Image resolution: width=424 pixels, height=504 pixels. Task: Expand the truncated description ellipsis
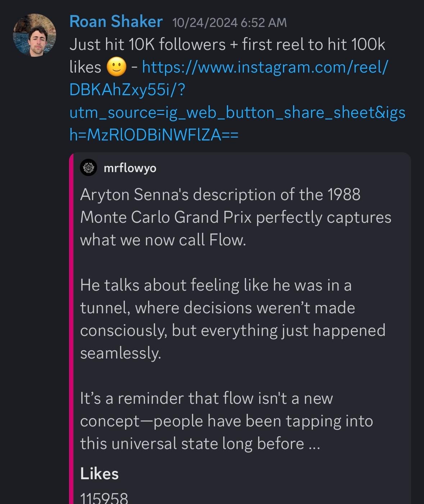click(x=314, y=444)
